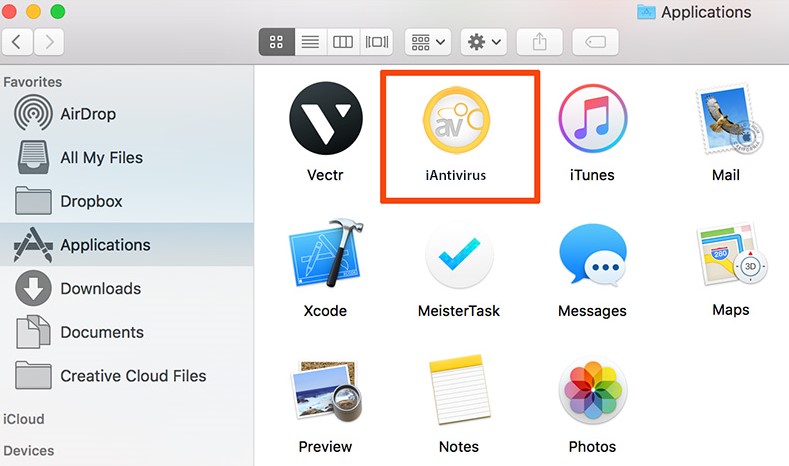789x466 pixels.
Task: Click the green zoom window button
Action: [58, 11]
